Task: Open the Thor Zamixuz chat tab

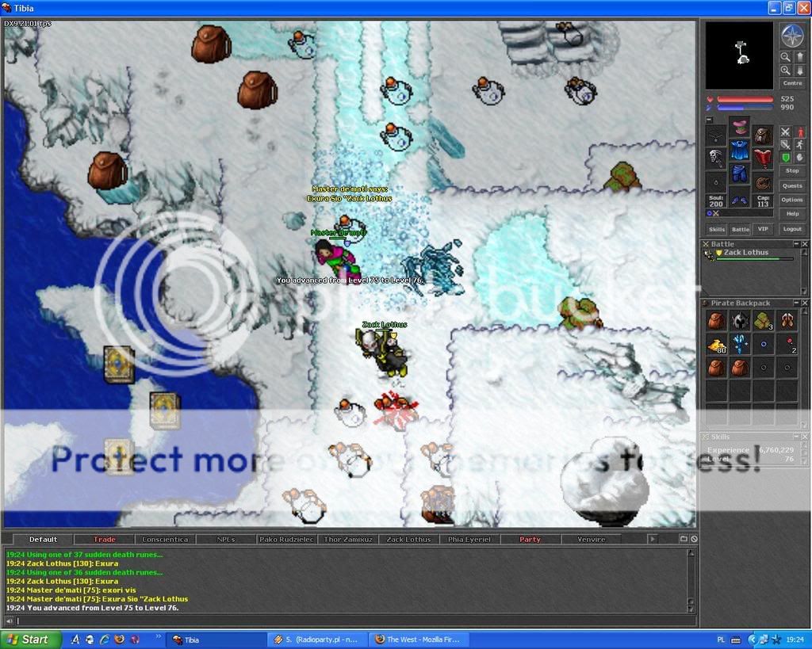Action: (348, 540)
